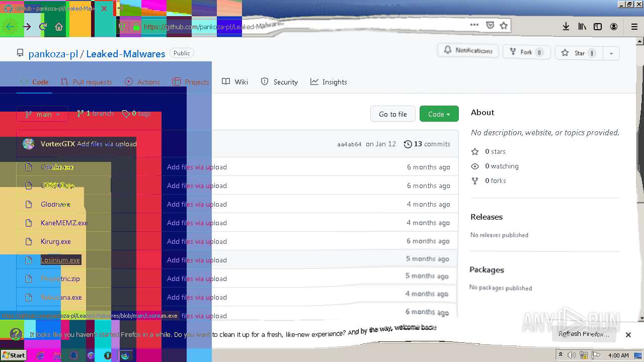644x362 pixels.
Task: Open the Library icon in toolbar
Action: point(582,27)
